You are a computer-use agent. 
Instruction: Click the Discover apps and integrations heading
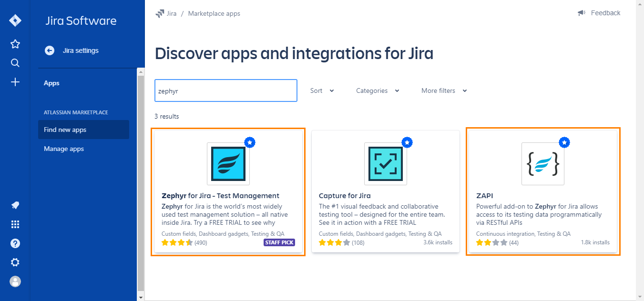click(294, 53)
